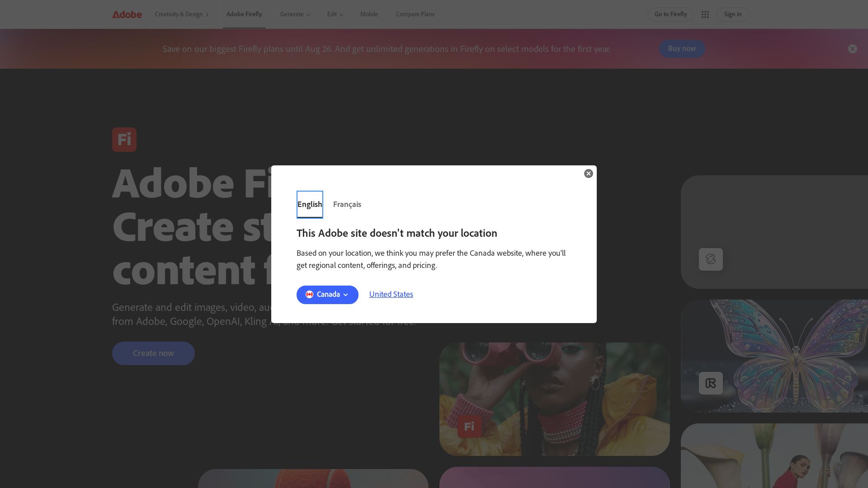This screenshot has height=488, width=868.
Task: Expand the Canada region dropdown
Action: [x=327, y=295]
